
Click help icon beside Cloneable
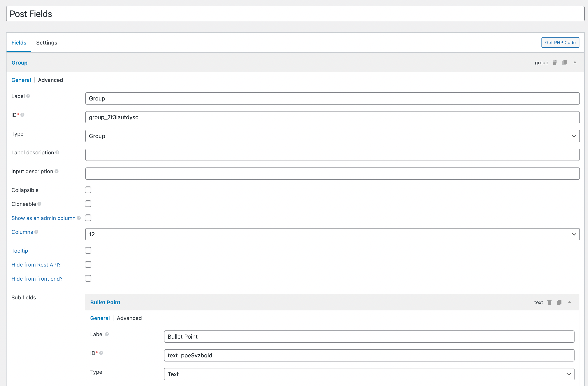40,204
